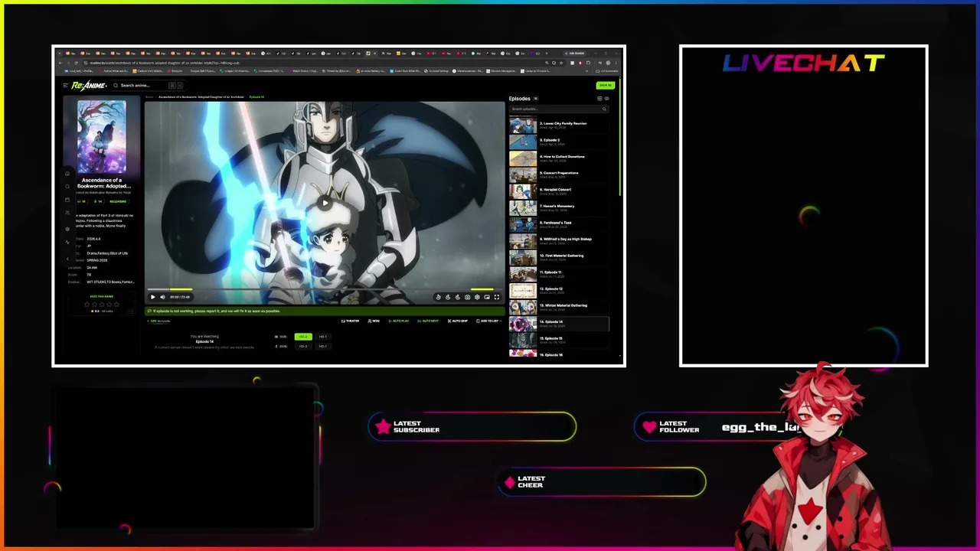Enter fullscreen on the video player
Screen dimensions: 980x551
click(496, 297)
